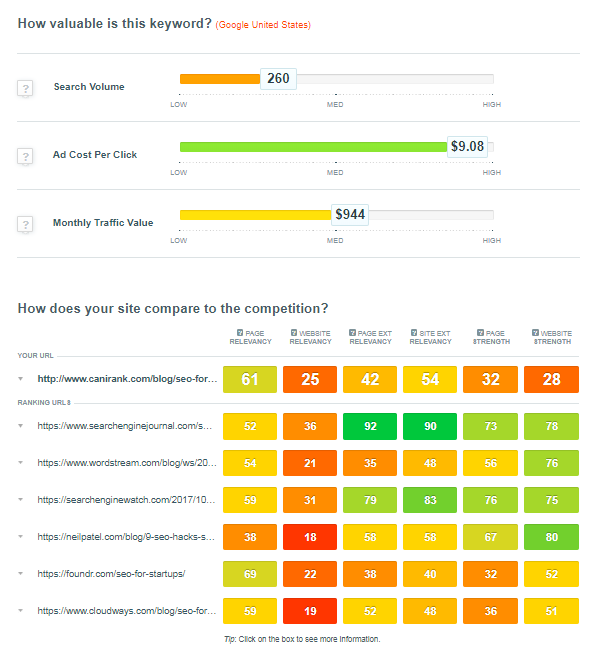Click the $944 Monthly Traffic Value marker
Image resolution: width=607 pixels, height=664 pixels.
click(350, 214)
